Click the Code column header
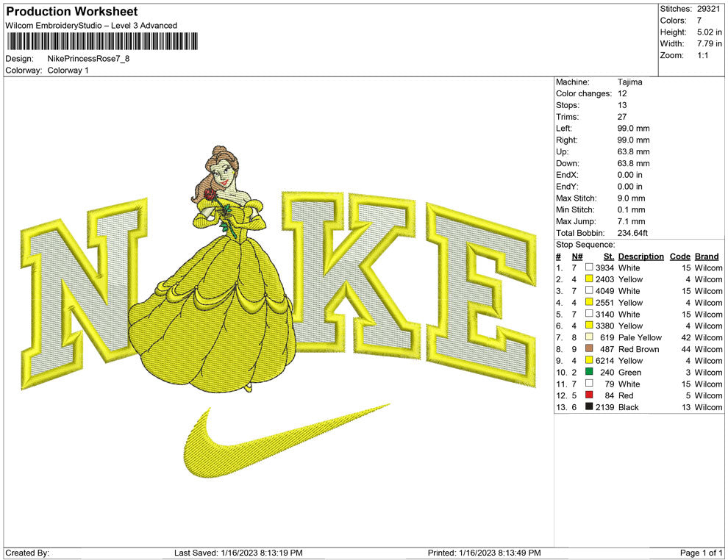This screenshot has height=560, width=728. point(680,256)
